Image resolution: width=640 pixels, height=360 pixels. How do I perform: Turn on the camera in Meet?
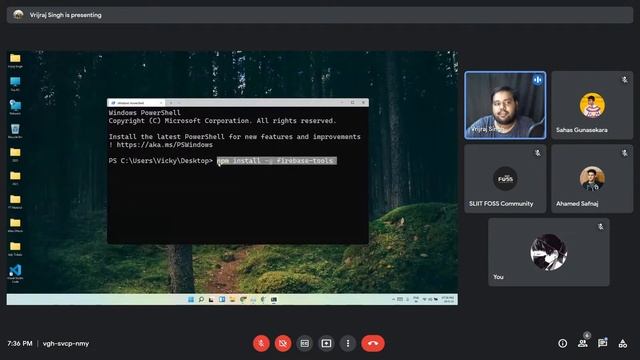pos(283,343)
